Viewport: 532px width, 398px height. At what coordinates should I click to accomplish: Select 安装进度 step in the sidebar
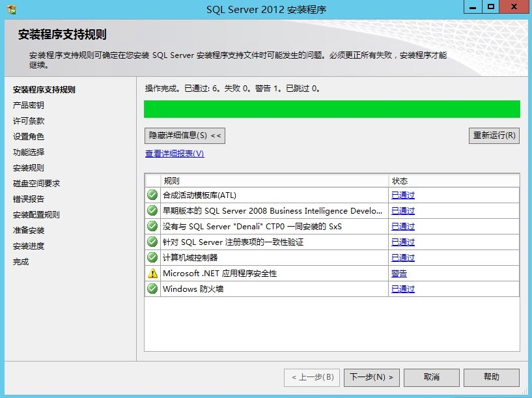tap(29, 246)
